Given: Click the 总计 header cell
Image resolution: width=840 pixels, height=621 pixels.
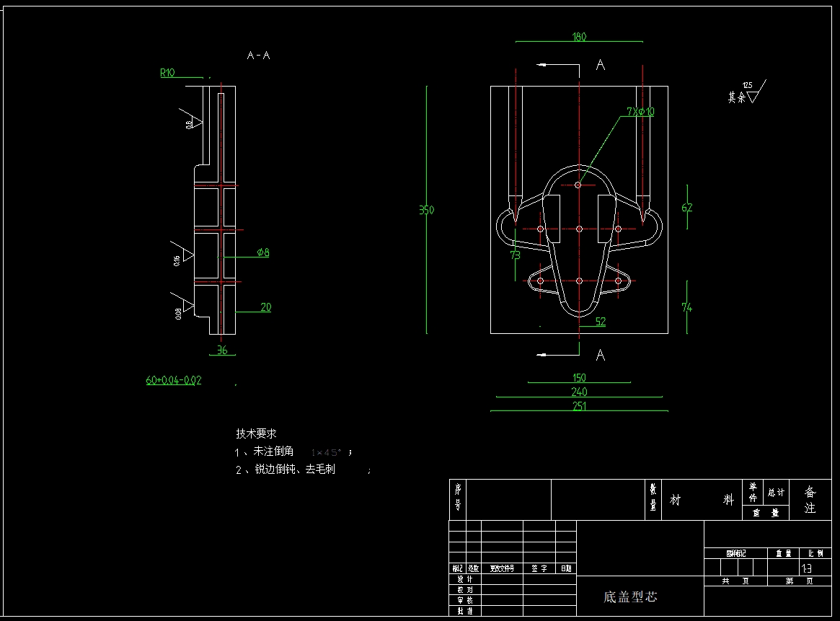Looking at the screenshot, I should (777, 493).
